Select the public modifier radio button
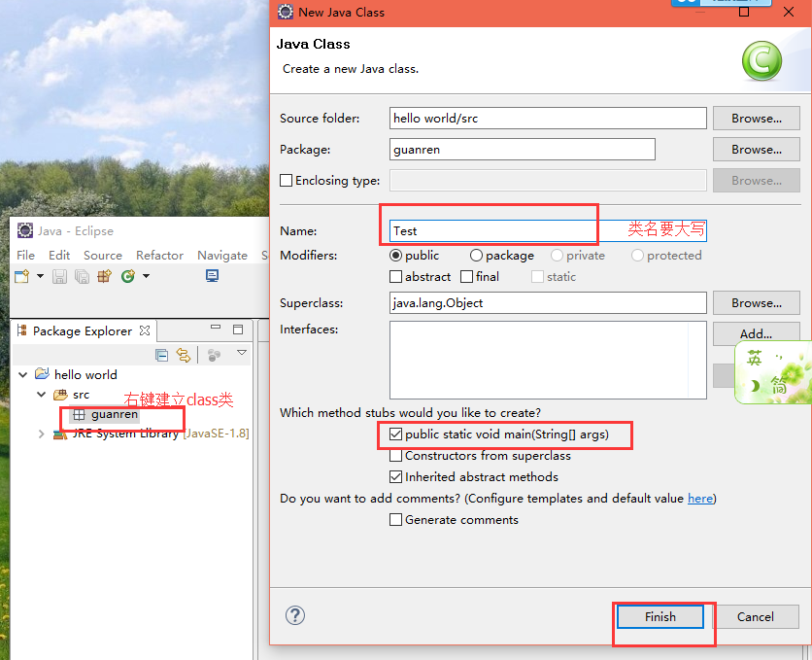 (x=395, y=256)
